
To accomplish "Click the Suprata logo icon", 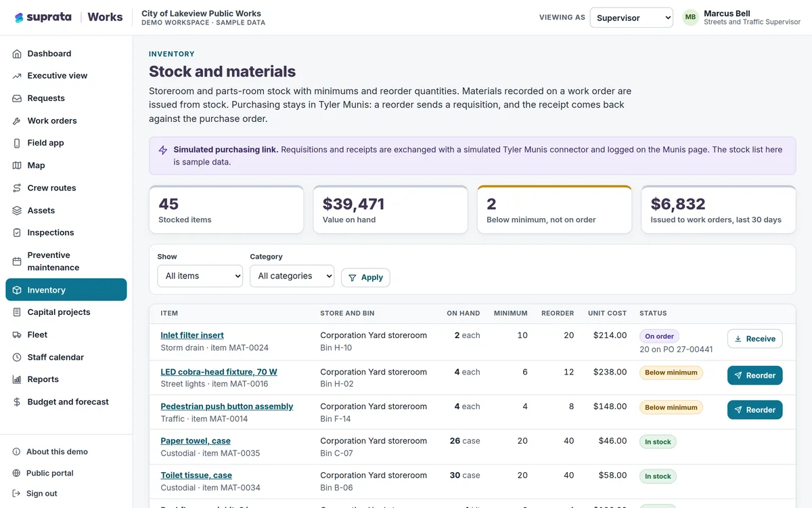I will click(19, 18).
